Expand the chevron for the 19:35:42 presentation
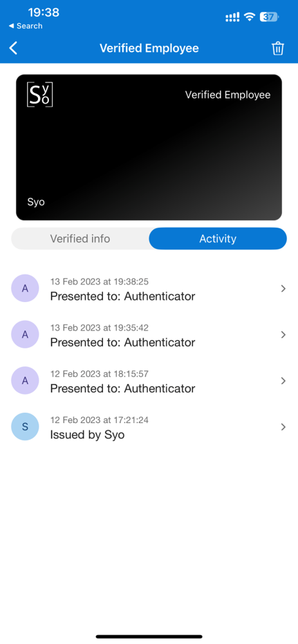This screenshot has height=644, width=298. coord(283,335)
